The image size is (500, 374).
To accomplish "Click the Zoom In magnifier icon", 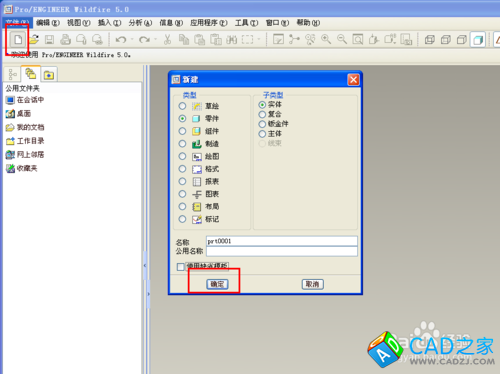I will [x=326, y=40].
